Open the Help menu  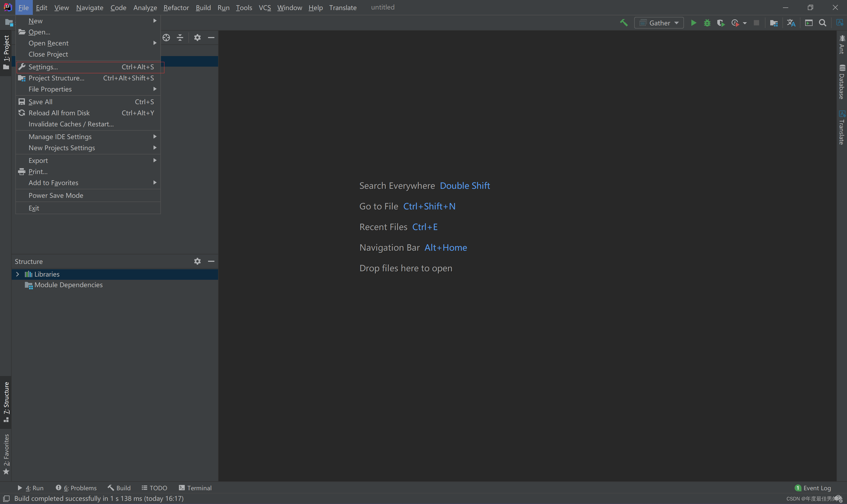tap(316, 7)
